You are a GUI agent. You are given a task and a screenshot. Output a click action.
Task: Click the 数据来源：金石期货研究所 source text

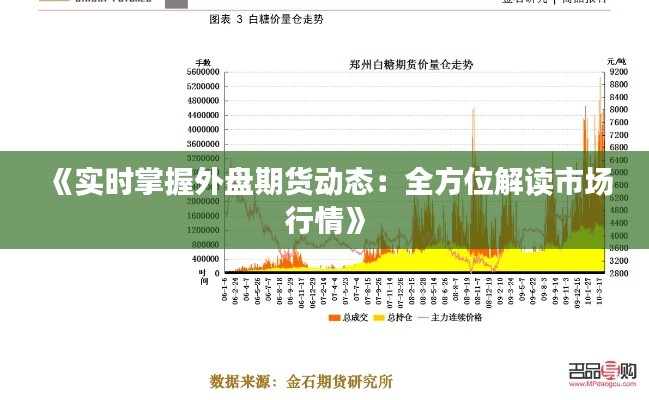pyautogui.click(x=301, y=381)
